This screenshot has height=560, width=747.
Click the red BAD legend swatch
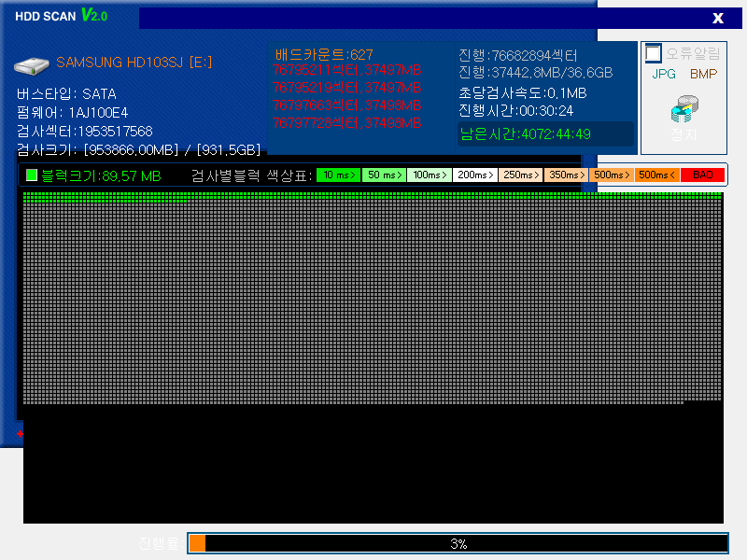tap(703, 175)
